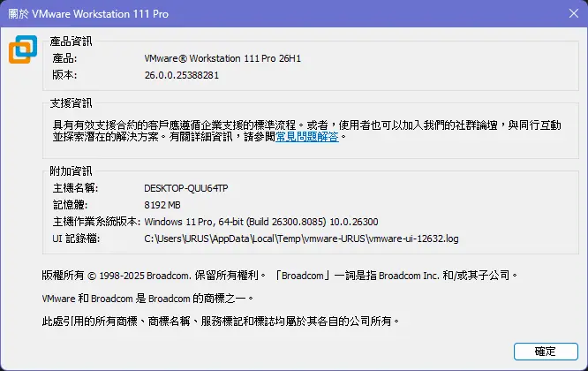Click product name VMware® Workstation 111 Pro 26H1
This screenshot has height=371, width=588.
[x=222, y=58]
